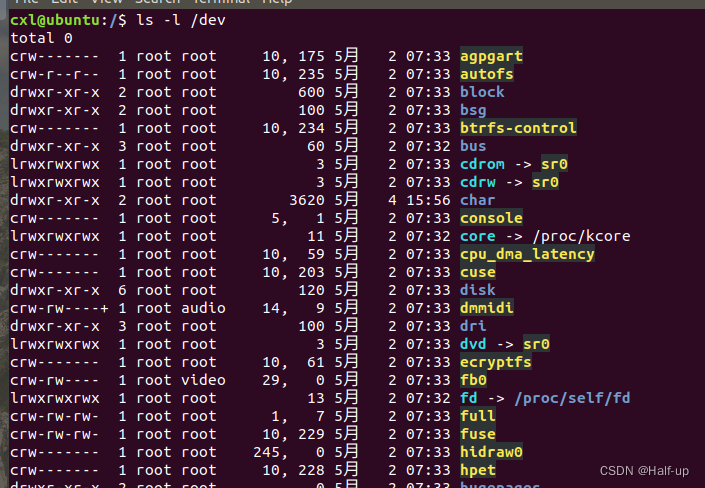Click the /proc/self/fd link target
The image size is (705, 488).
[572, 398]
